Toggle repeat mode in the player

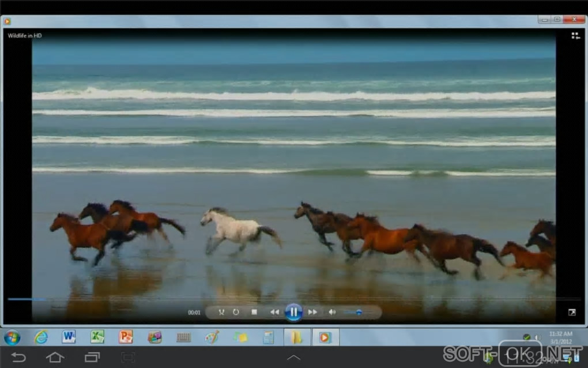point(236,312)
